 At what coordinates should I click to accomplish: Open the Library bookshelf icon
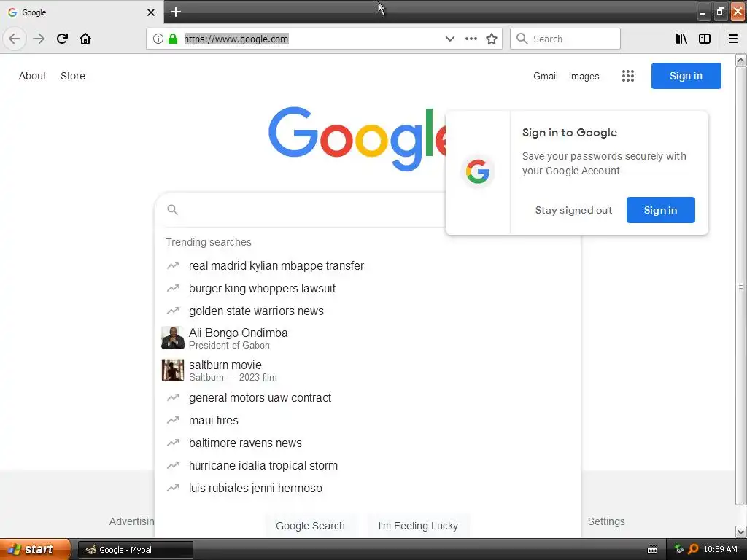point(681,39)
